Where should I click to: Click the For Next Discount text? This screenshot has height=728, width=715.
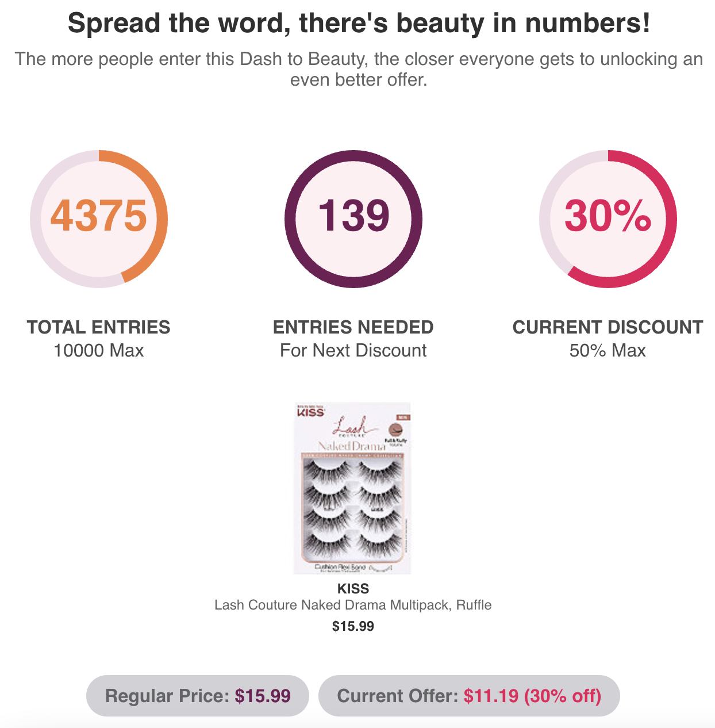tap(353, 350)
